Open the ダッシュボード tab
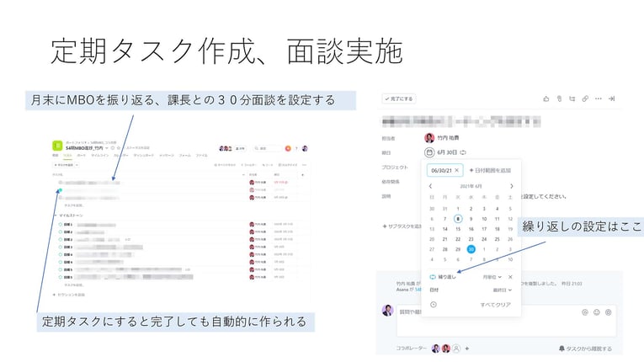This screenshot has height=362, width=644. point(143,156)
